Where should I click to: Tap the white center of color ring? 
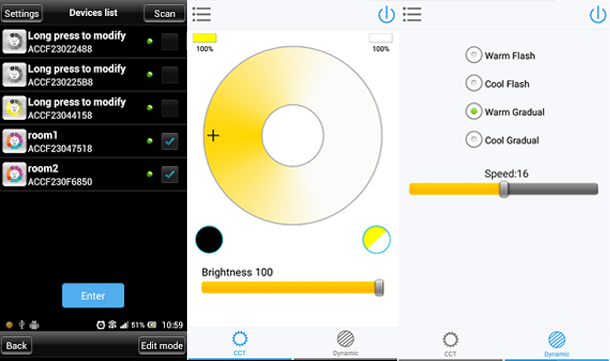(293, 135)
